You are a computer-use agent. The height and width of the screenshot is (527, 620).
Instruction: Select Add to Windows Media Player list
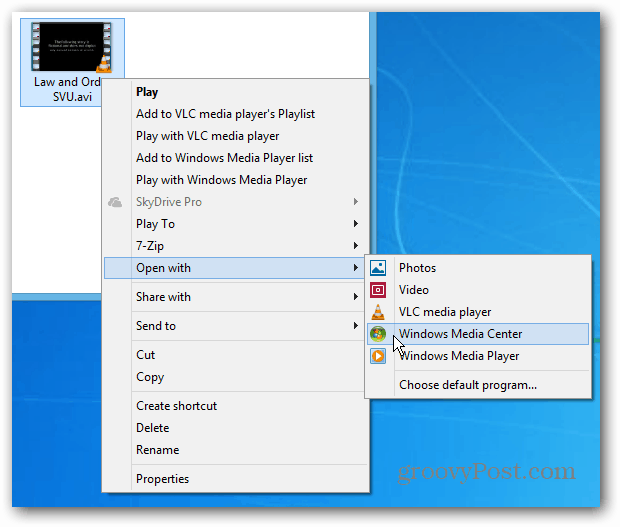point(236,158)
